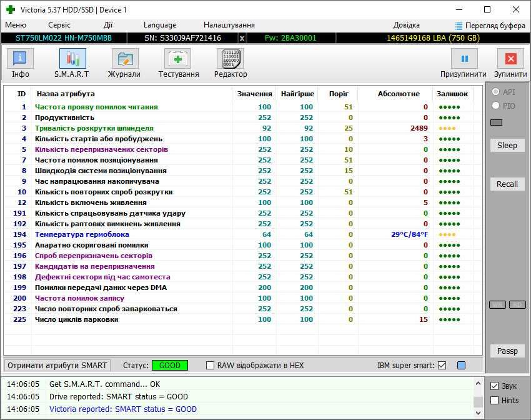Stop the operation with Зупинити icon
This screenshot has height=420, width=531.
[510, 58]
